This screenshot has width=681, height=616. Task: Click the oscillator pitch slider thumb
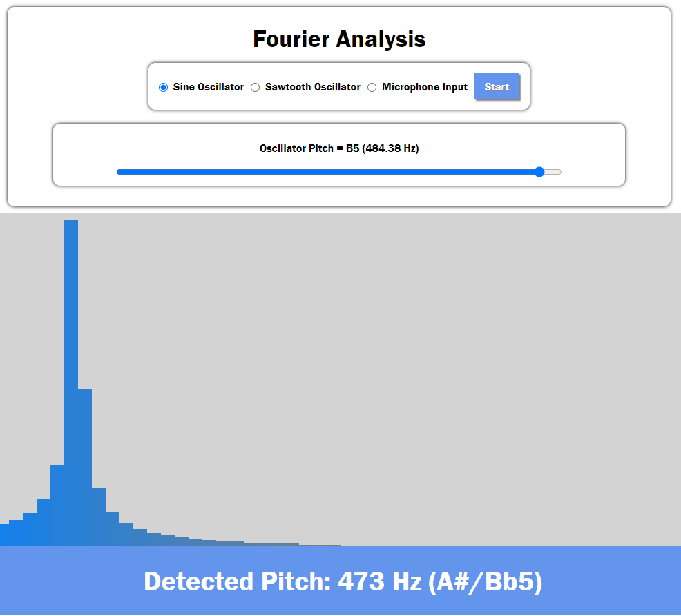click(539, 172)
